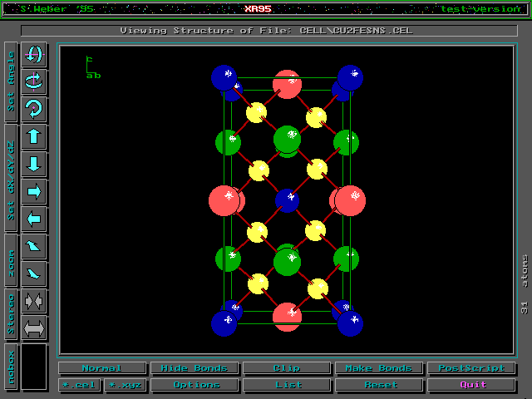
Task: Click the central blue atom in the cell
Action: pyautogui.click(x=287, y=200)
